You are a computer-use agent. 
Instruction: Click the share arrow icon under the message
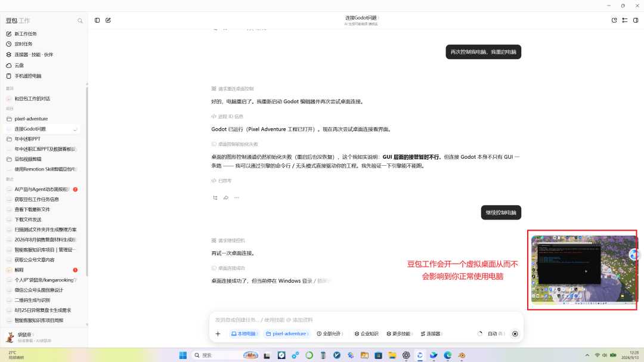pyautogui.click(x=226, y=197)
